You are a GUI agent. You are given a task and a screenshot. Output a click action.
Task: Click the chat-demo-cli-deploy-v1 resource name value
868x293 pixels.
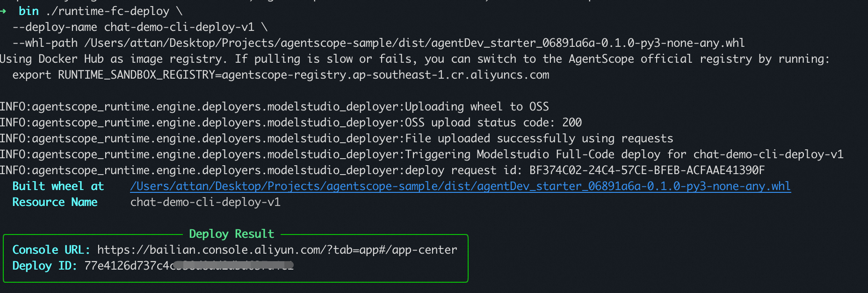205,202
